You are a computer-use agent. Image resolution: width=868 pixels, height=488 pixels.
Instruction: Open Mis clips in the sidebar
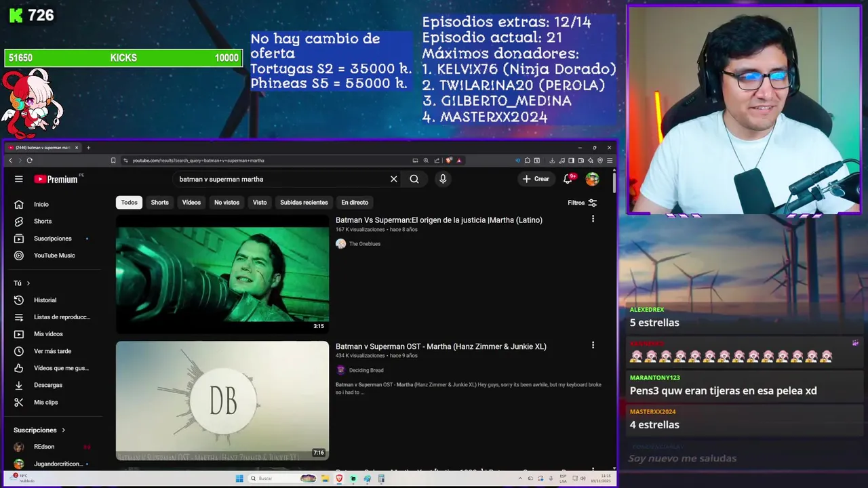[45, 402]
